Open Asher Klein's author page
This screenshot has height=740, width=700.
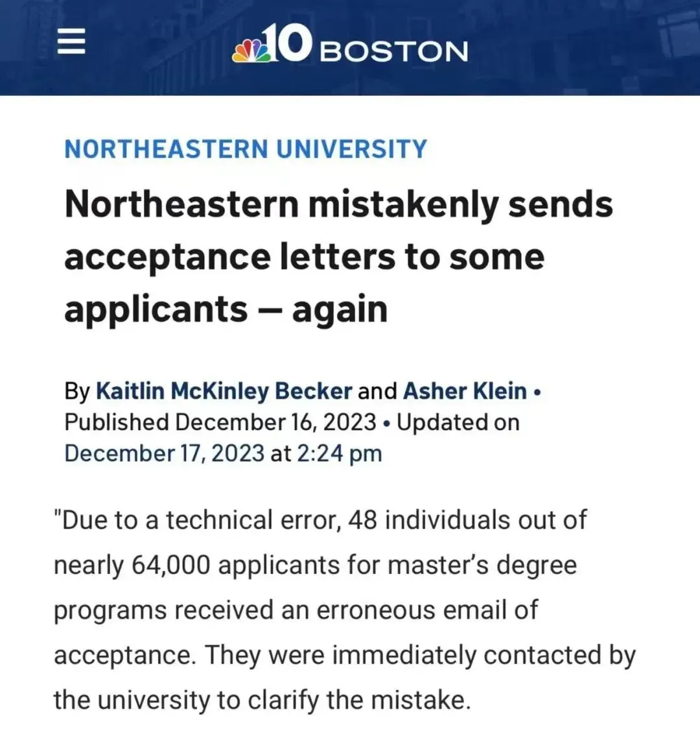465,391
